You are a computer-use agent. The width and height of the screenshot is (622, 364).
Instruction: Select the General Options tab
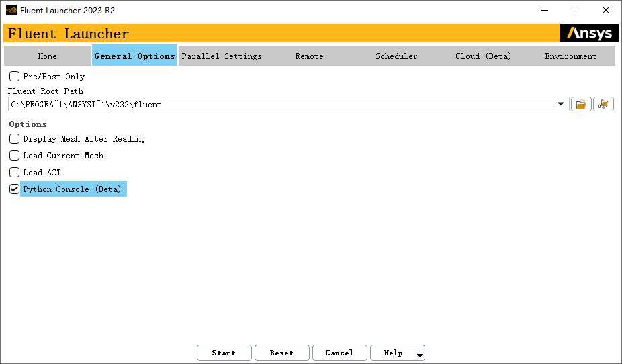(x=134, y=56)
